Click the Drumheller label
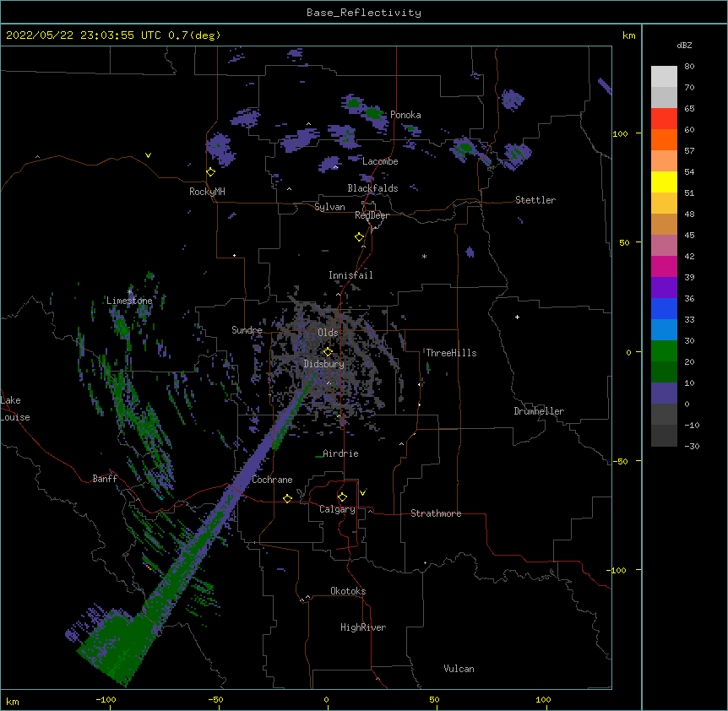 539,411
